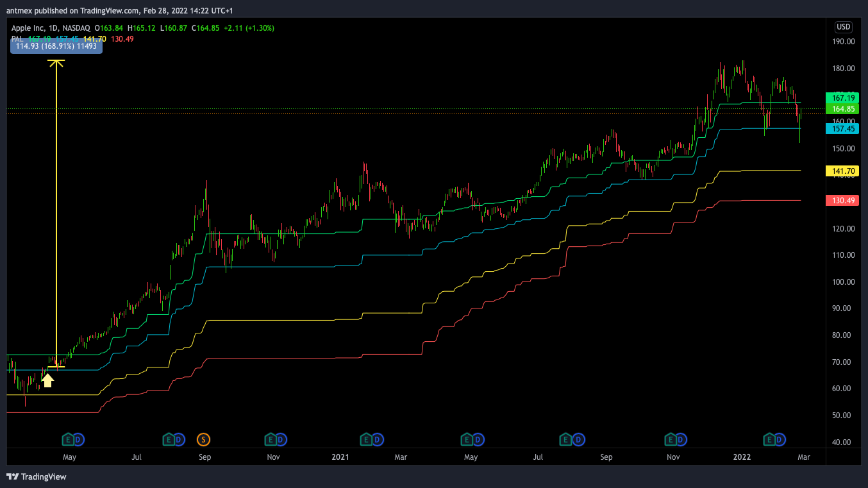The width and height of the screenshot is (868, 488).
Task: Click the yellow 141.70 price axis label
Action: [x=843, y=171]
